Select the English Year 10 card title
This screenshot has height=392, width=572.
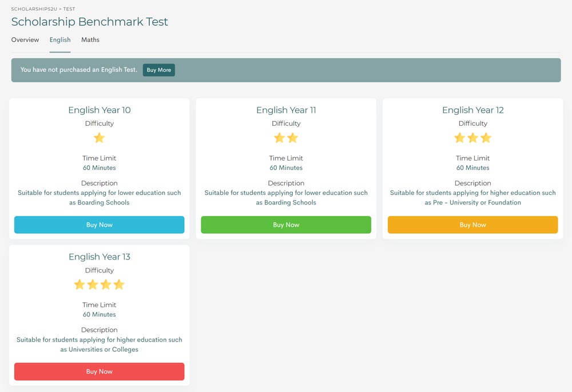[99, 110]
